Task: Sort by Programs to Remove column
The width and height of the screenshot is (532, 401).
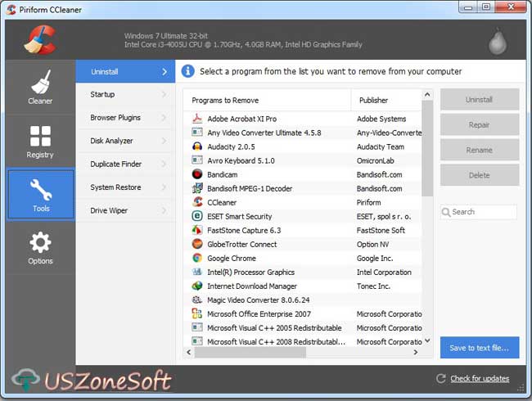Action: click(267, 100)
